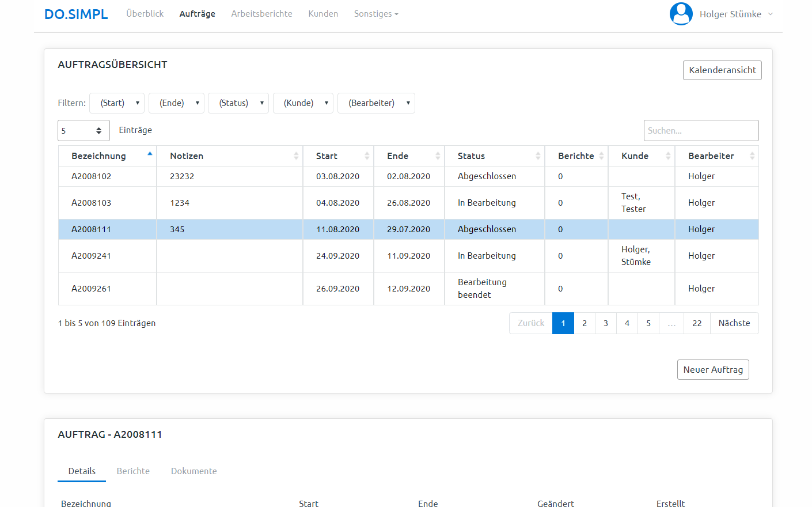The height and width of the screenshot is (507, 812).
Task: Go to page 22 of results
Action: [697, 323]
